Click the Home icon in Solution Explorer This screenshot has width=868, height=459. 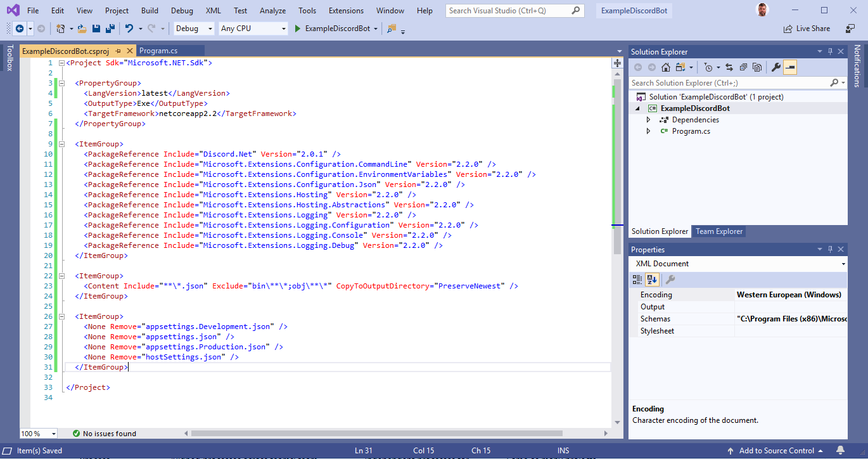coord(666,67)
